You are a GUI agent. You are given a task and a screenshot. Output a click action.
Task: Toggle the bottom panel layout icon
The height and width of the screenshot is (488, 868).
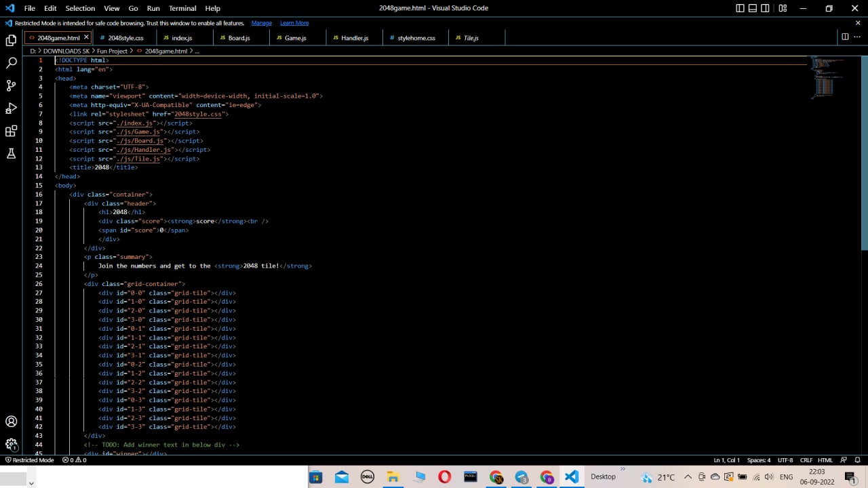753,8
